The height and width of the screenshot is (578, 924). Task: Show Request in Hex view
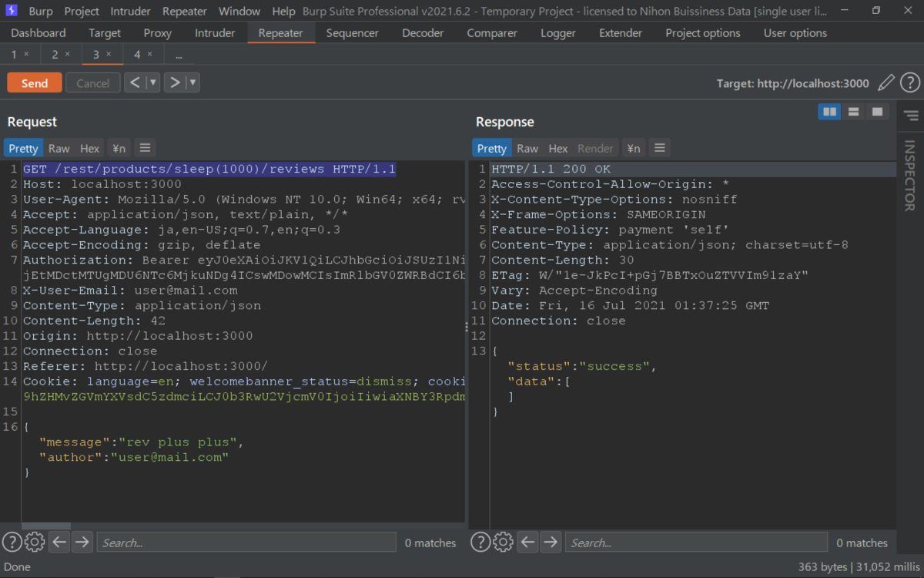pos(90,148)
